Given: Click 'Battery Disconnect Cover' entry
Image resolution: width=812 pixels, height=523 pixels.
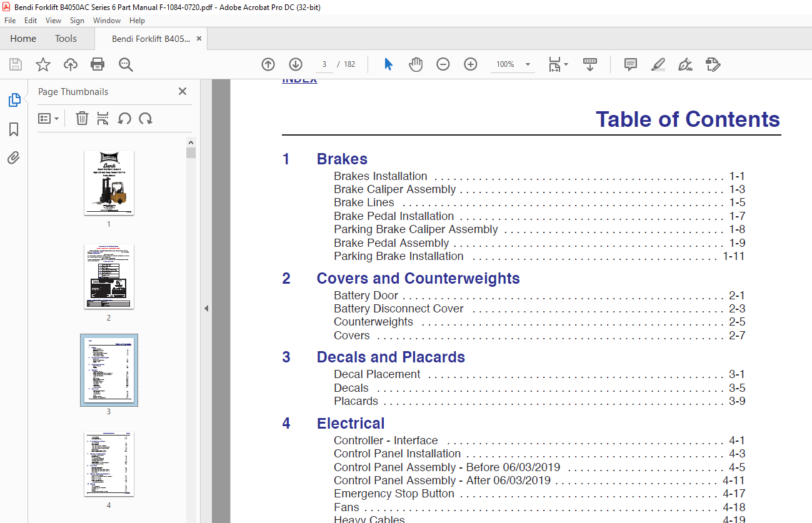Looking at the screenshot, I should tap(399, 309).
